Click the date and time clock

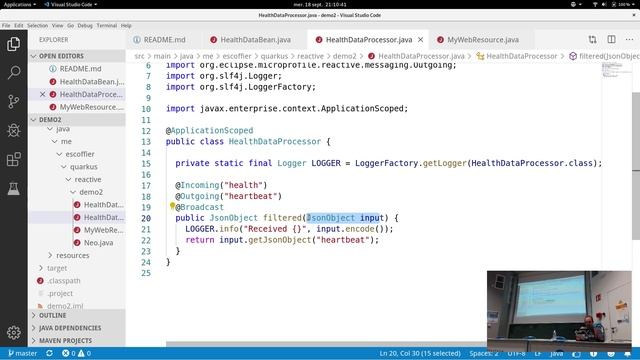[x=320, y=4]
